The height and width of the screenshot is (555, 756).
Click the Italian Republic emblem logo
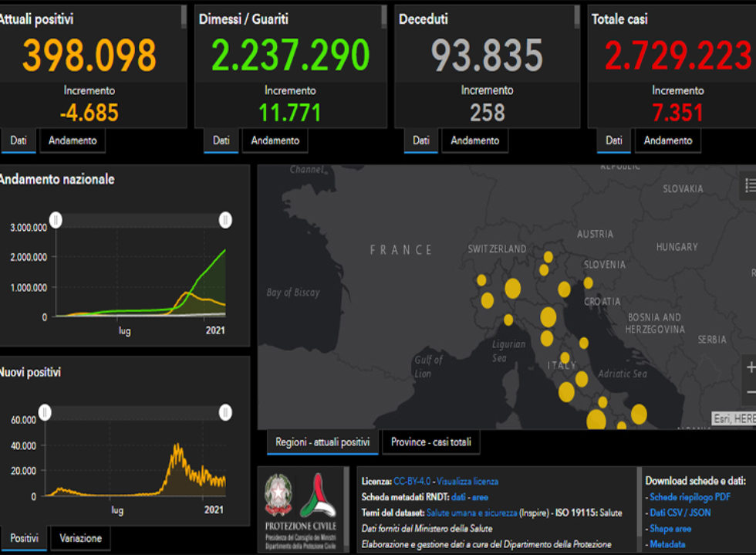pos(278,495)
